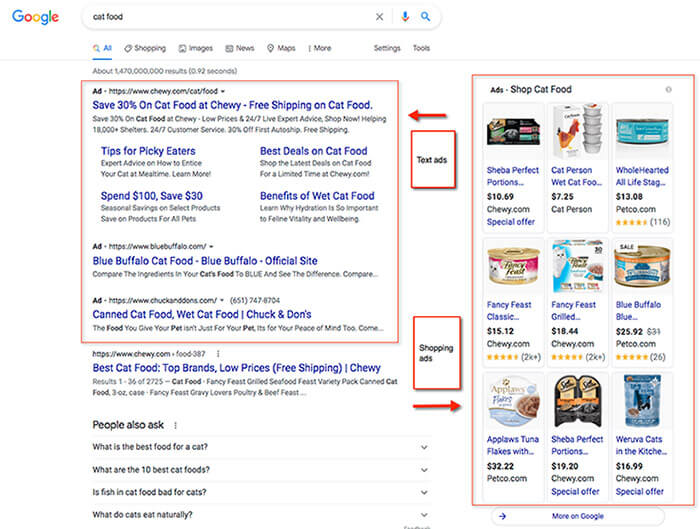Open 'Save 30% On Cat Food at Chewy' ad
Viewport: 700px width, 529px height.
point(232,105)
